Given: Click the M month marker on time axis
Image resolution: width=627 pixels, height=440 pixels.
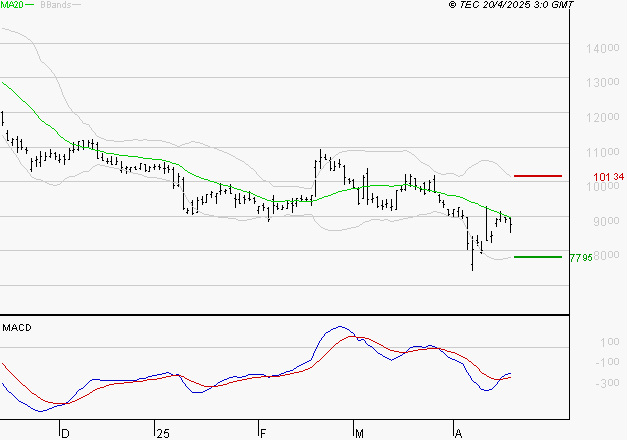Looking at the screenshot, I should point(359,433).
